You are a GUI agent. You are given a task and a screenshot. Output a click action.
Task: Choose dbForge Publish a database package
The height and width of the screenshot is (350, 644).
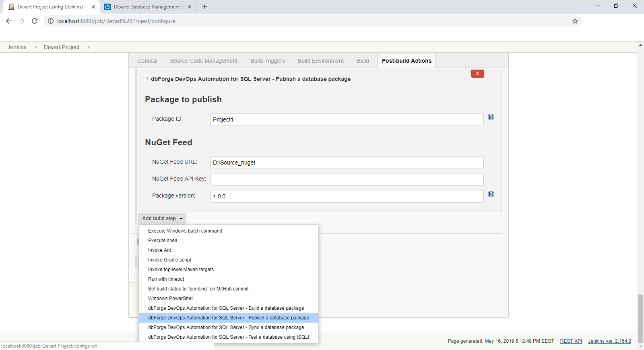(229, 318)
